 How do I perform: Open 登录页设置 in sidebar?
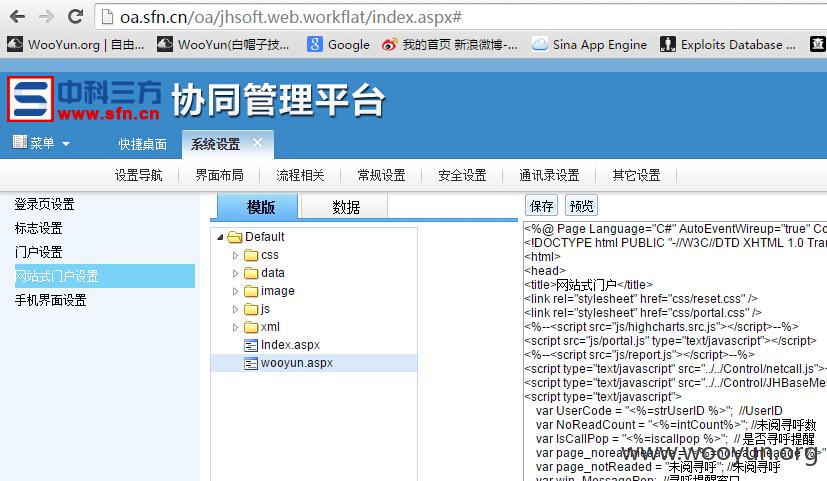[x=44, y=204]
